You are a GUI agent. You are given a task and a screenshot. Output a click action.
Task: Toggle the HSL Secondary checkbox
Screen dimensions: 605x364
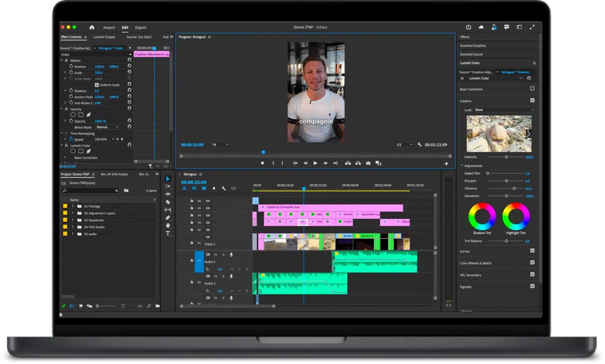tap(532, 274)
